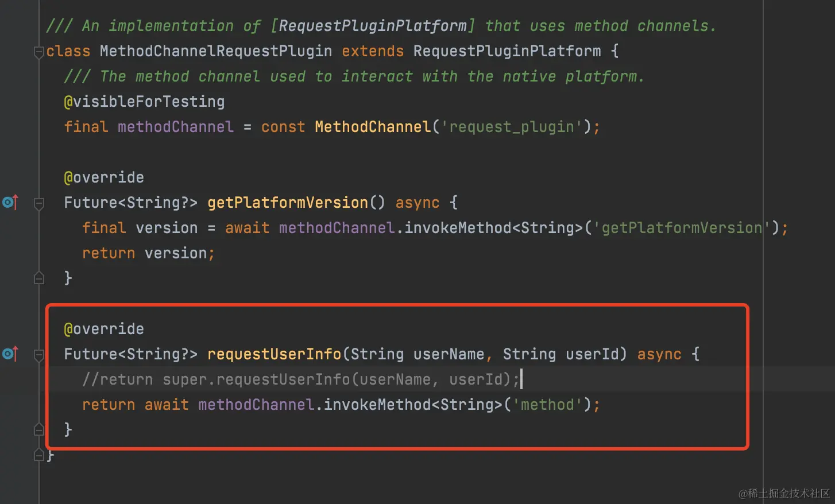
Task: Click invokeMethod on the final version line
Action: point(458,228)
